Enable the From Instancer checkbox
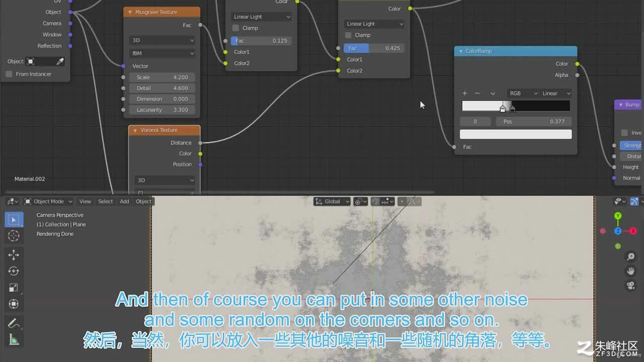Screen dimensions: 644x362 pos(9,74)
